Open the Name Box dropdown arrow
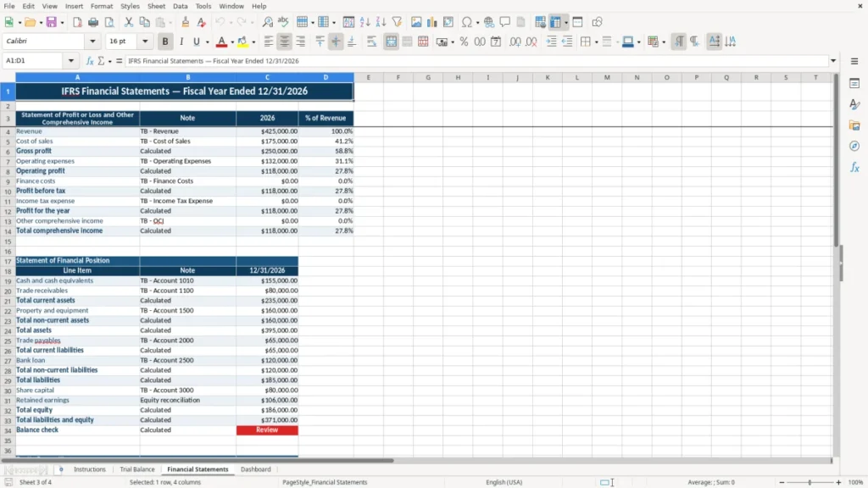 (x=71, y=61)
